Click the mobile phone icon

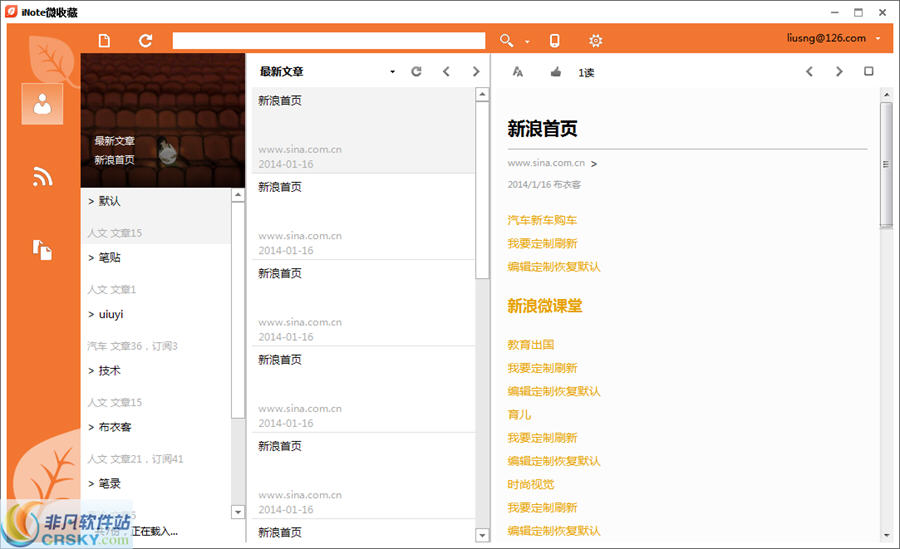point(554,40)
